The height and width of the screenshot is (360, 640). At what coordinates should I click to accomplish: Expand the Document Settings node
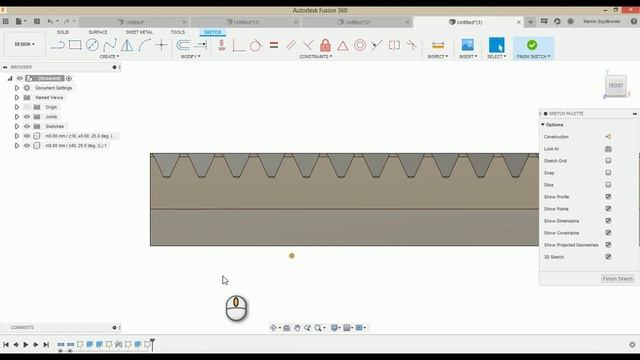tap(17, 88)
